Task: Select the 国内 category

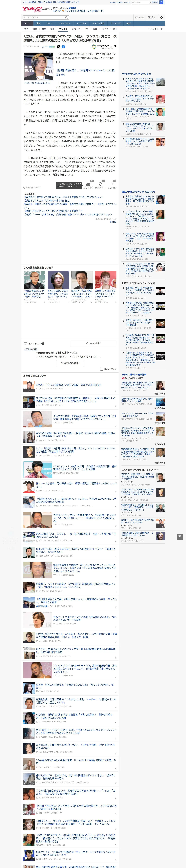Action: [35, 29]
